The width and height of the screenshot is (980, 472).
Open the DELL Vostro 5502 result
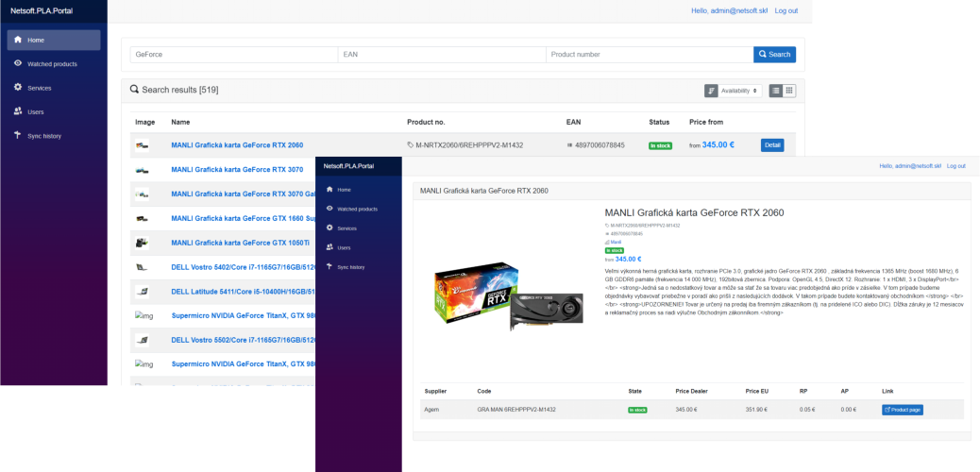point(244,341)
